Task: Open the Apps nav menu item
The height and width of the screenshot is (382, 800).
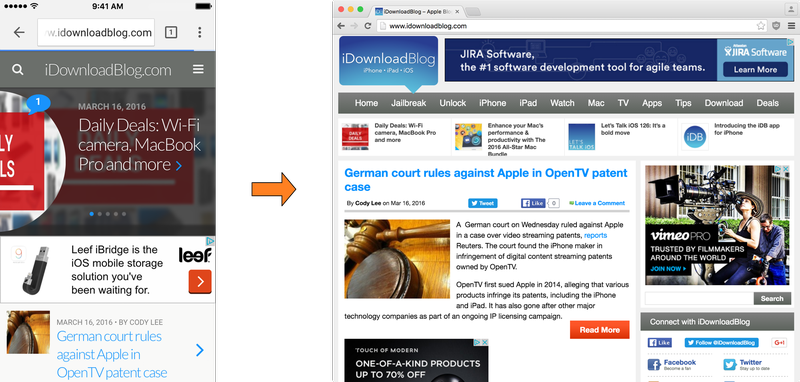Action: tap(652, 103)
